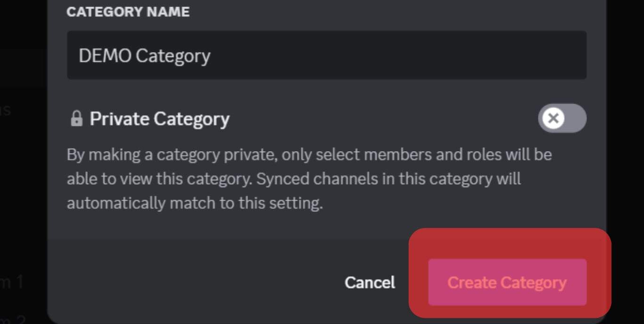Click the partially hidden "m 1" channel item
644x324 pixels.
12,282
